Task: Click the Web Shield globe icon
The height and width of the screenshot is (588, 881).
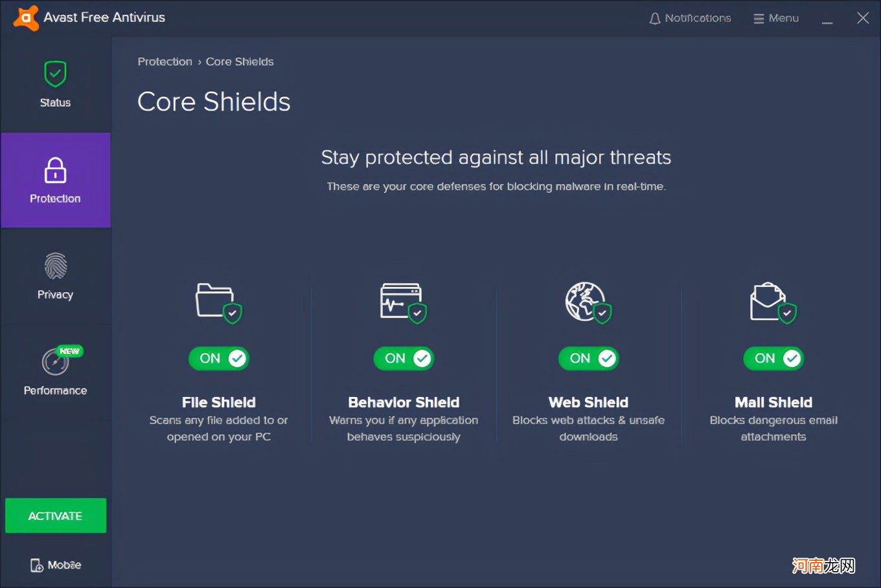Action: 588,302
